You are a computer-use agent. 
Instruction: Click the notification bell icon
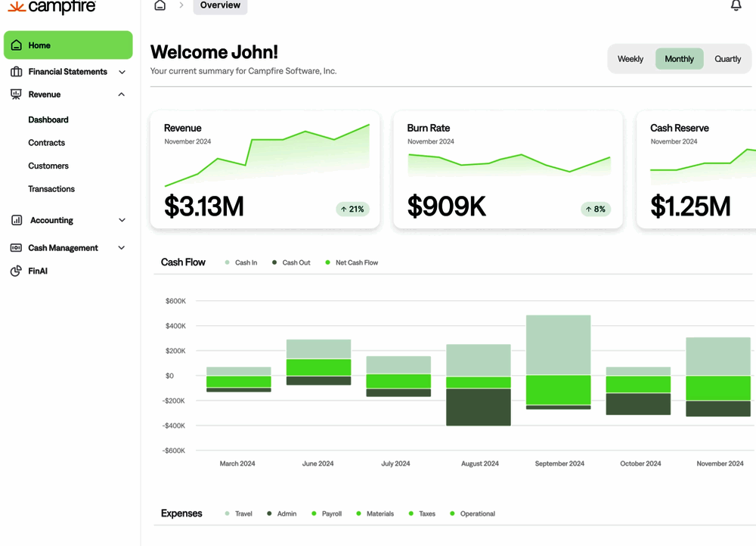pyautogui.click(x=736, y=6)
